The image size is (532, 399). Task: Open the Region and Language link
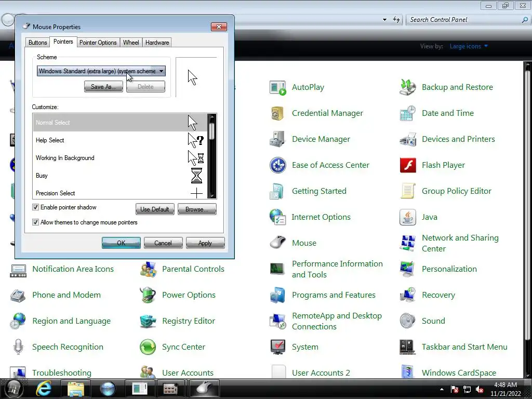(x=72, y=321)
